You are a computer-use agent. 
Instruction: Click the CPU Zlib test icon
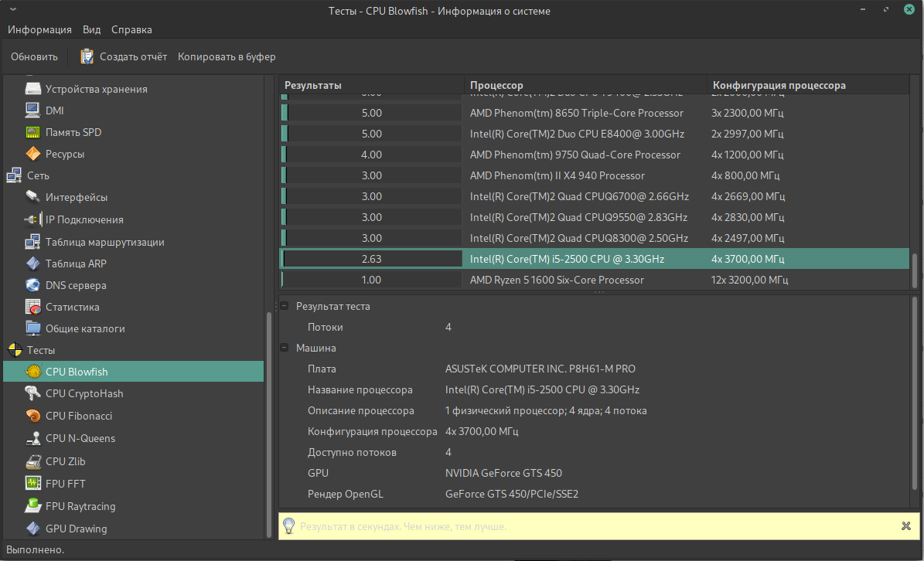tap(32, 461)
